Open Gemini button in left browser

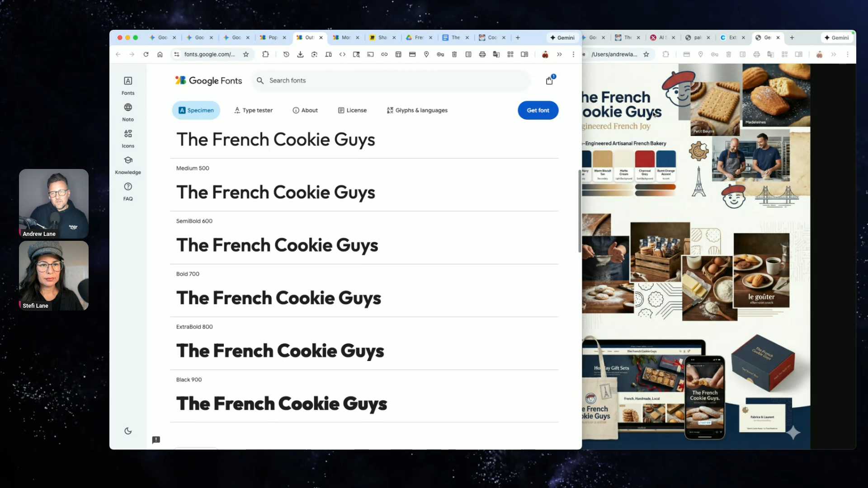pyautogui.click(x=562, y=38)
